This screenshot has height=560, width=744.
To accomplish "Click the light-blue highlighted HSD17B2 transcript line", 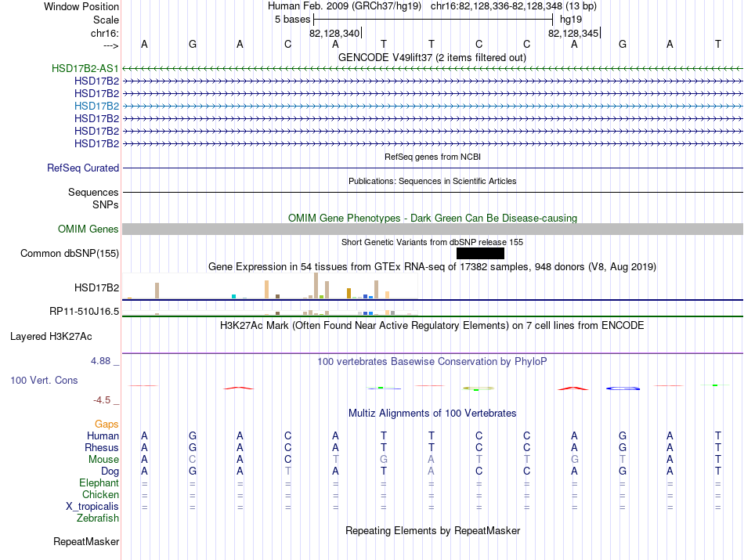I will (432, 107).
